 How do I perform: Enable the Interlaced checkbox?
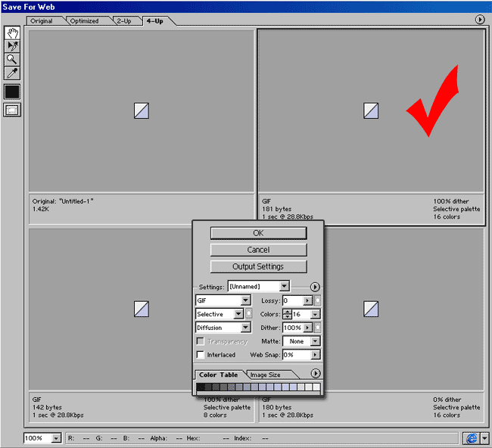pyautogui.click(x=201, y=354)
